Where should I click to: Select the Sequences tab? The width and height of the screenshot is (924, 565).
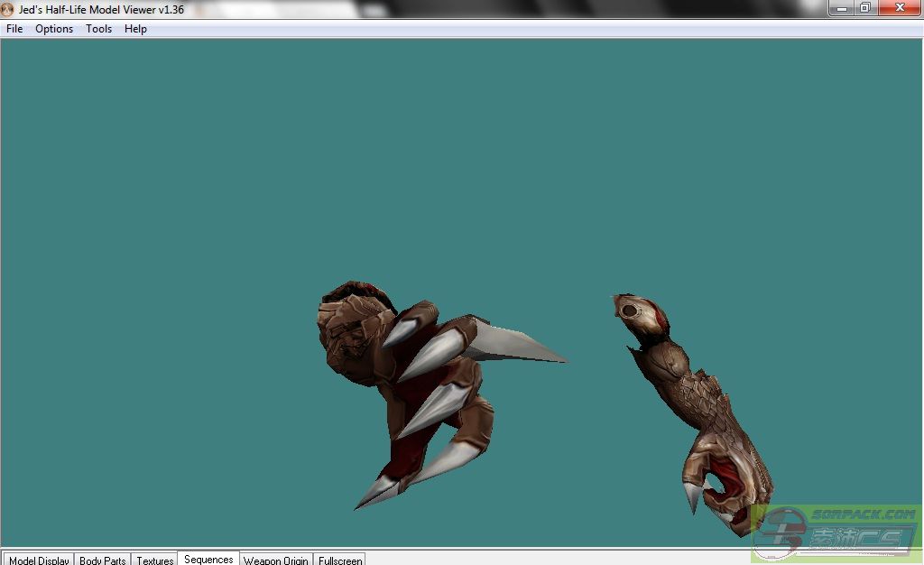coord(208,559)
